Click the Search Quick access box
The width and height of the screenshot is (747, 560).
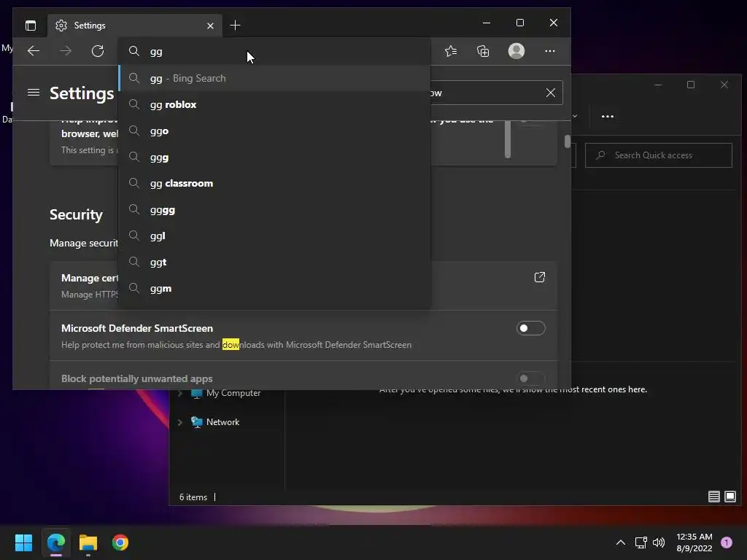[659, 155]
